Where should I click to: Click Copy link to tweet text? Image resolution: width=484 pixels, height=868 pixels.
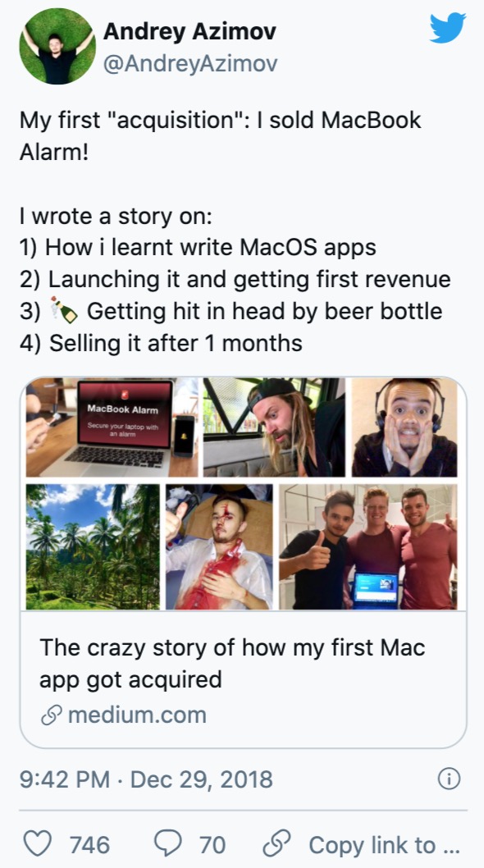(384, 845)
